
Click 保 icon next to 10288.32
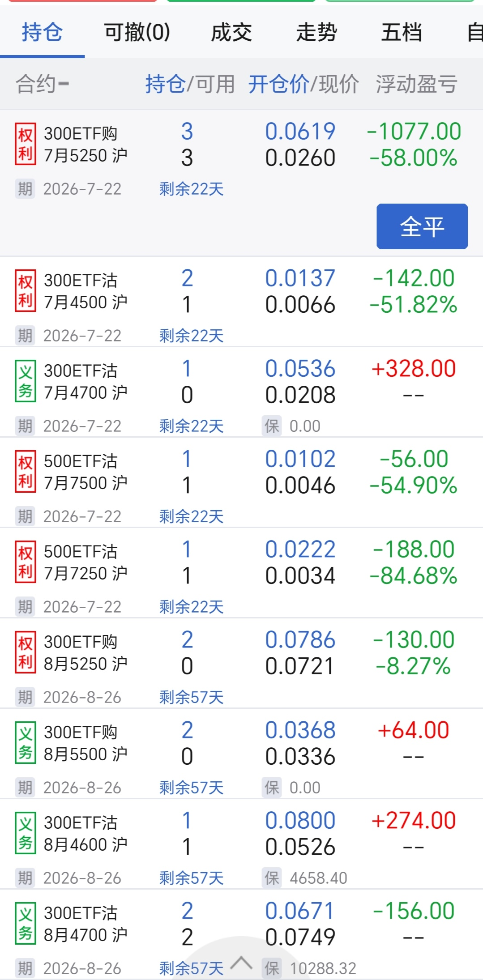click(272, 968)
